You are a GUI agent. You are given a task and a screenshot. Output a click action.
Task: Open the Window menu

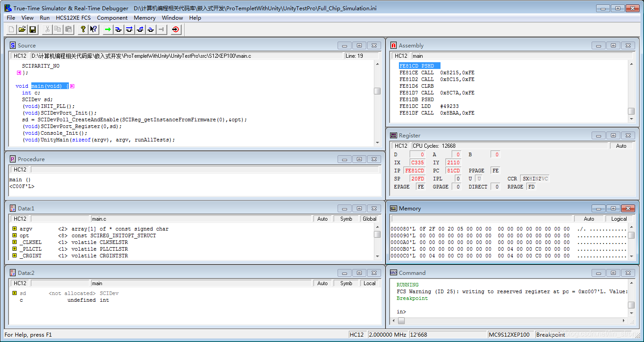[172, 18]
